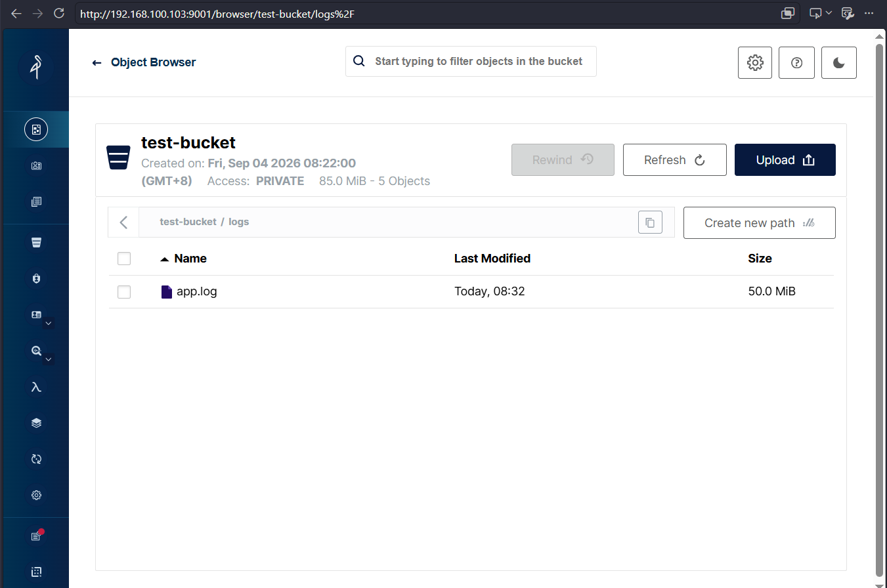Click the test-bucket breadcrumb
The height and width of the screenshot is (588, 887).
(188, 222)
